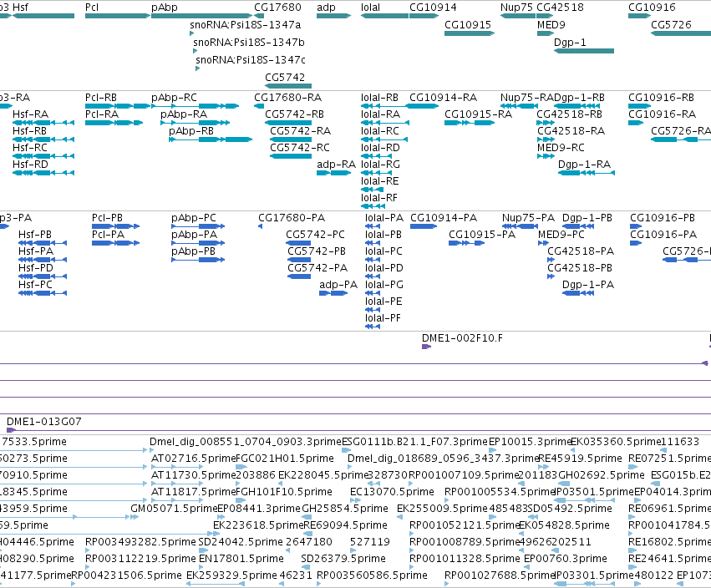This screenshot has height=588, width=711.
Task: Open the CG17680 gene feature label
Action: pyautogui.click(x=277, y=8)
